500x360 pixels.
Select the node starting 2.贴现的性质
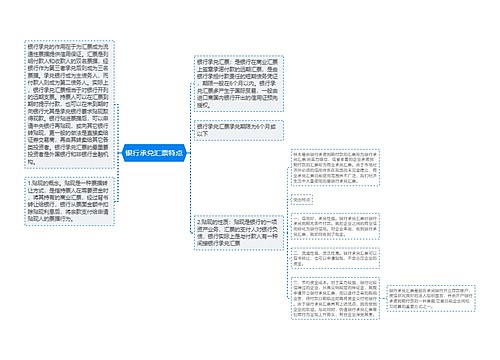[x=239, y=233]
